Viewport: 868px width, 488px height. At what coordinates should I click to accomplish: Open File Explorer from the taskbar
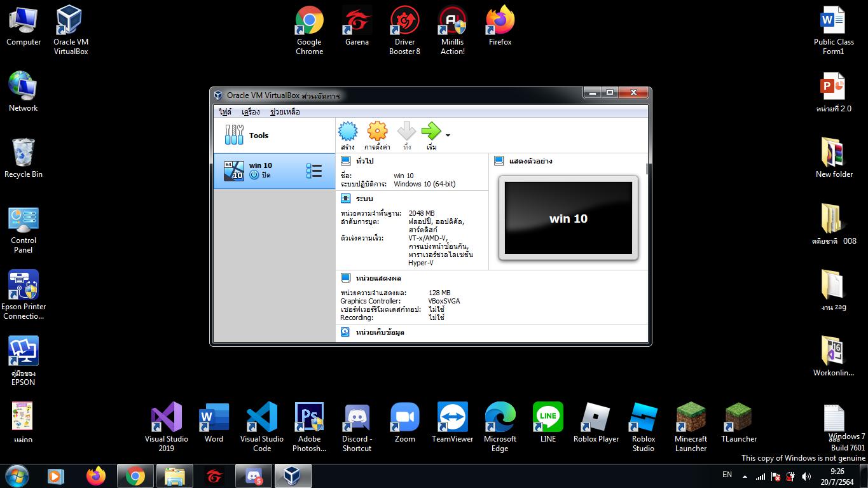point(175,476)
